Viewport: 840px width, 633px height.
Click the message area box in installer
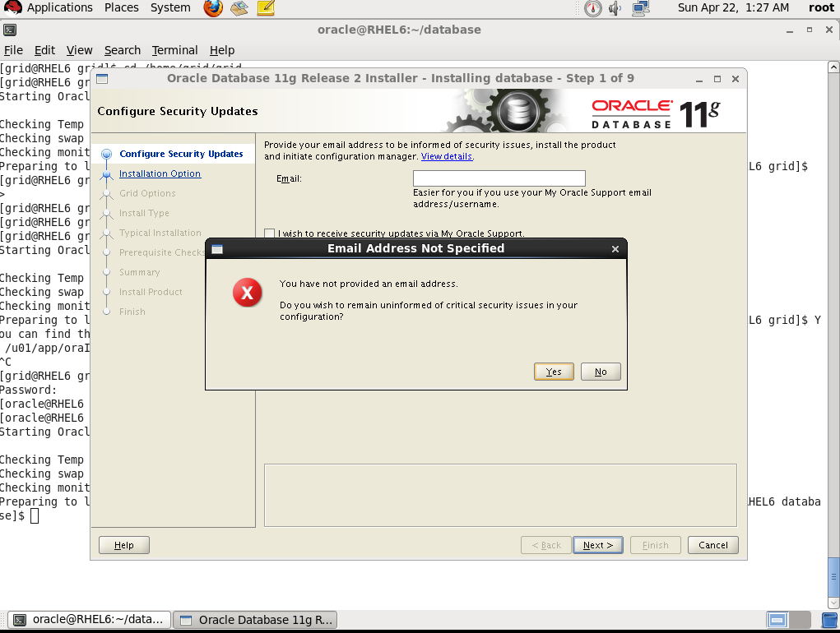[500, 496]
